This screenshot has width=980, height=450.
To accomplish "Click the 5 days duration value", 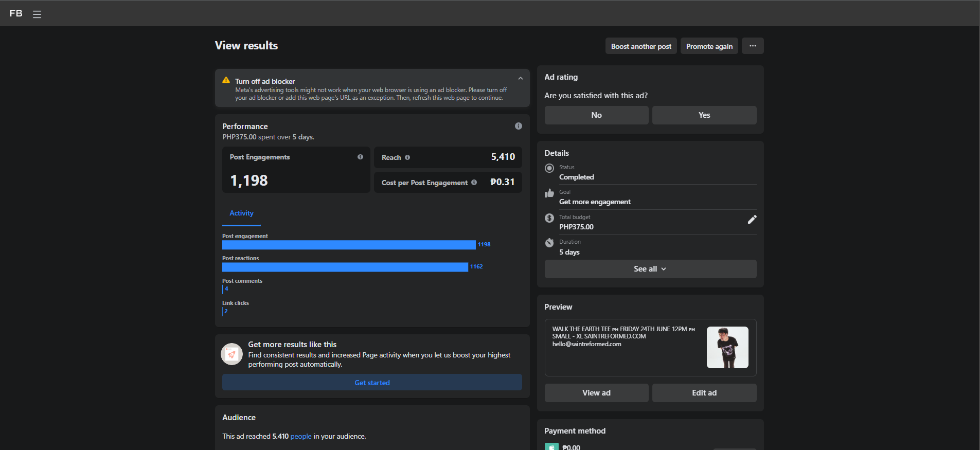I will [x=569, y=252].
